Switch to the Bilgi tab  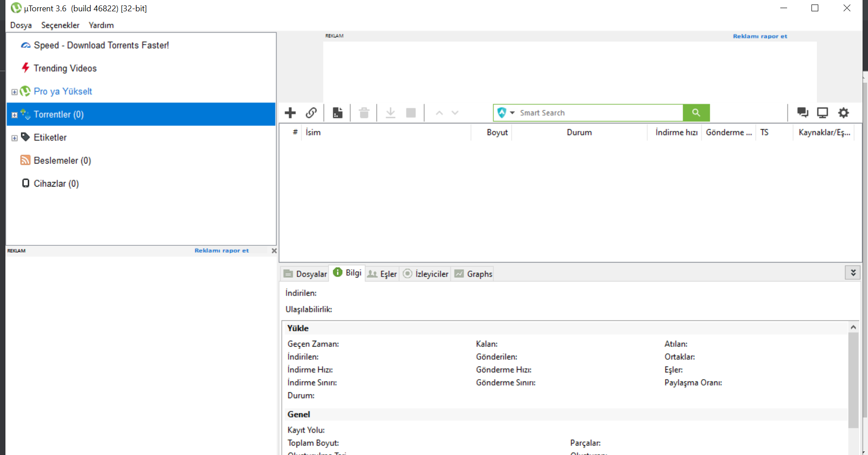[347, 272]
